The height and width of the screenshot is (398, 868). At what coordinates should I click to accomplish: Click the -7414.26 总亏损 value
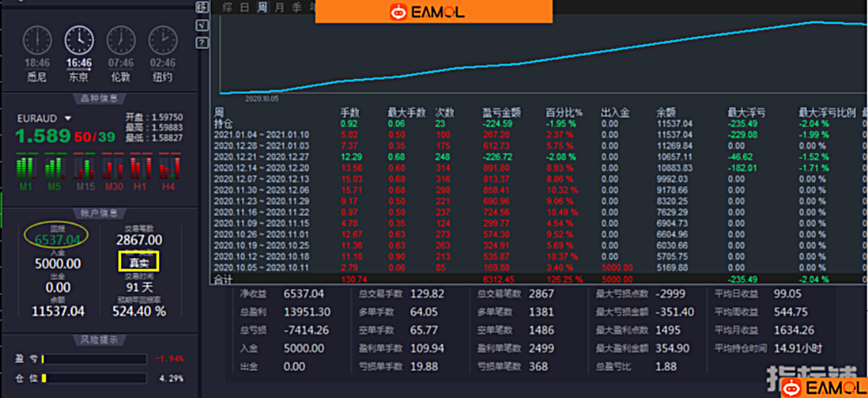click(x=307, y=331)
